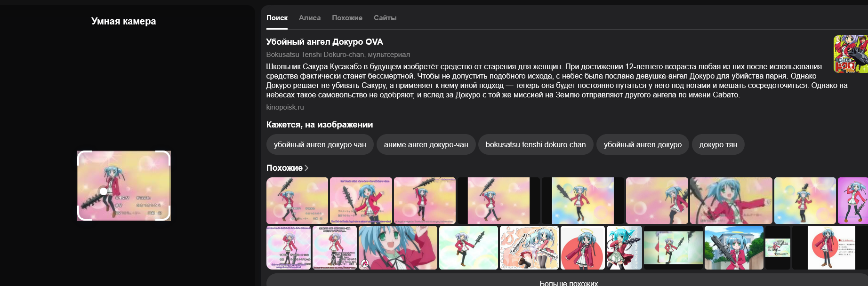The width and height of the screenshot is (868, 286).
Task: Open the Алиса tab
Action: pyautogui.click(x=310, y=18)
